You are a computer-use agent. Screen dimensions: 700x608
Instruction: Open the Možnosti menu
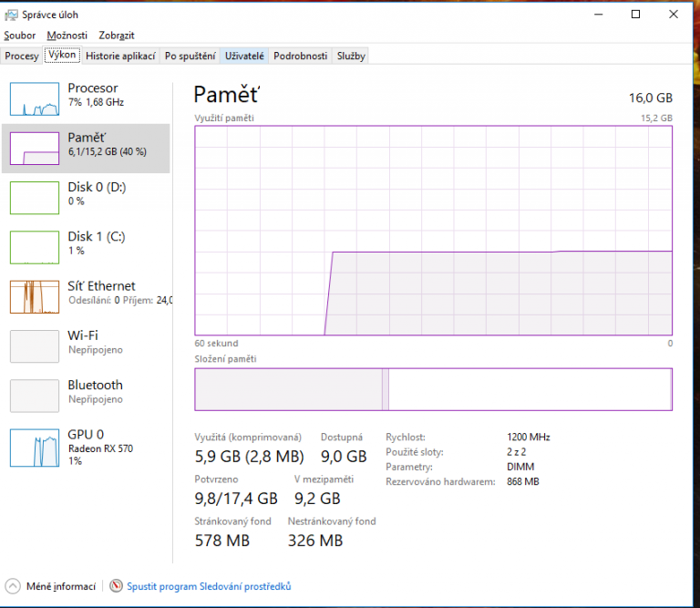67,36
